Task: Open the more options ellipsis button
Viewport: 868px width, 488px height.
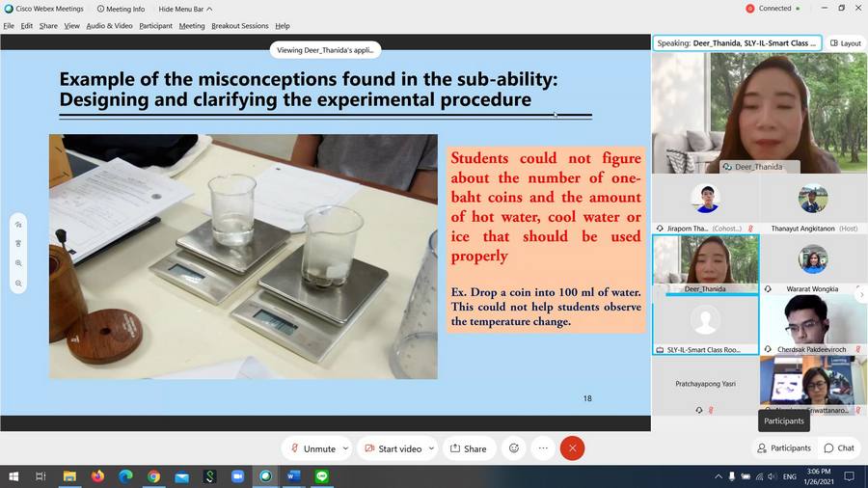Action: tap(543, 448)
